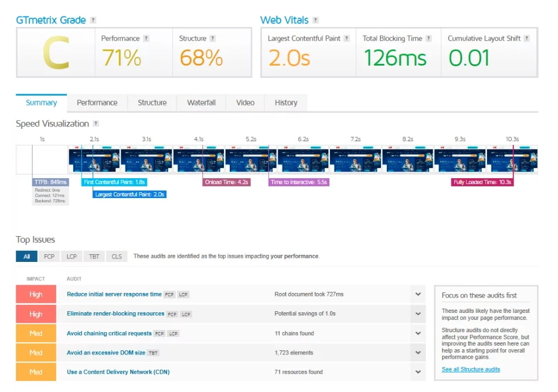Switch to the Waterfall tab
Viewport: 558px width, 392px height.
pos(201,103)
